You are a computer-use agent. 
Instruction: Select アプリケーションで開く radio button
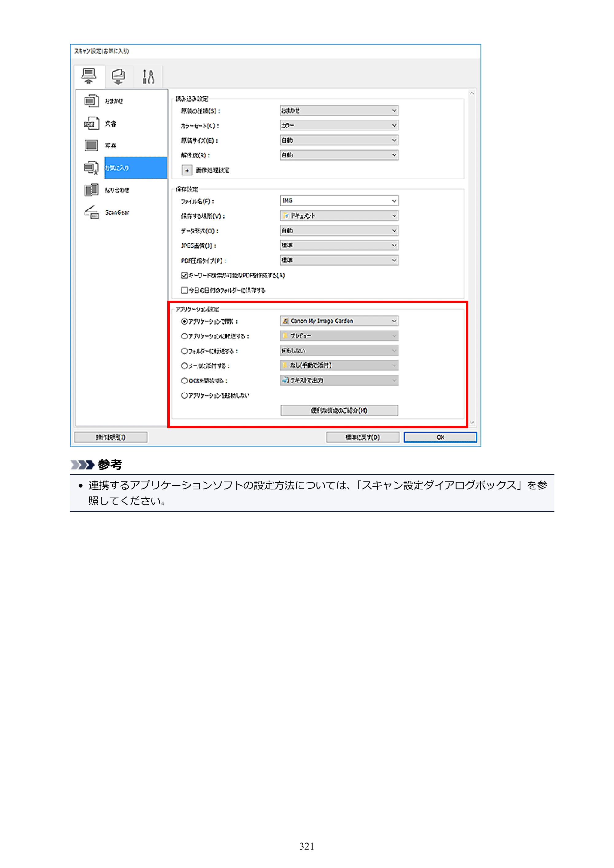tap(184, 321)
